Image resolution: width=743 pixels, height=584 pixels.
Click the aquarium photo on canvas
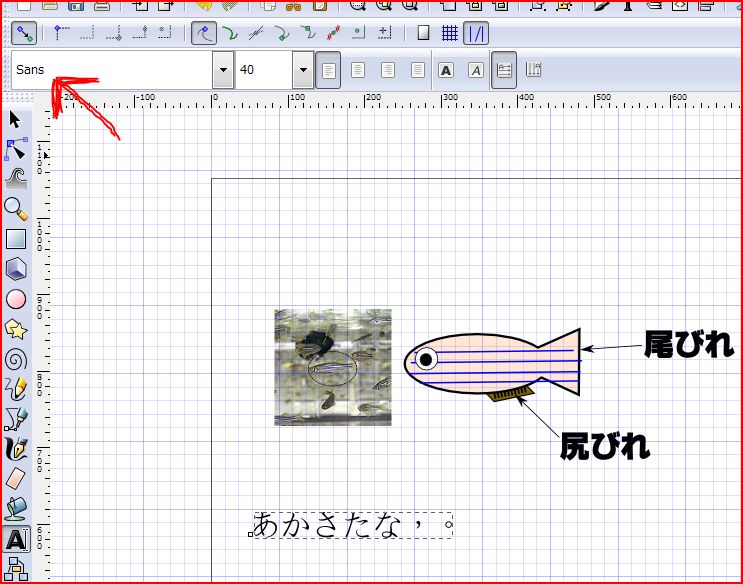[333, 367]
